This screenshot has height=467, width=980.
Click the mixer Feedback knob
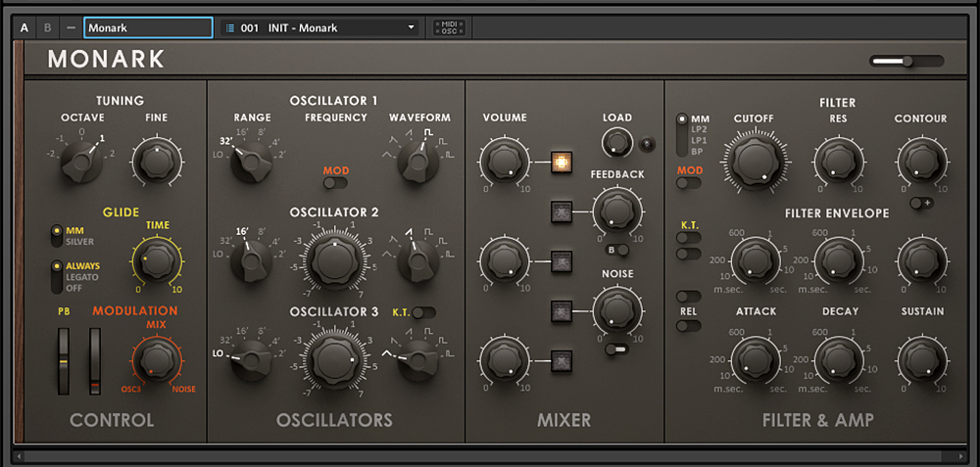point(616,212)
